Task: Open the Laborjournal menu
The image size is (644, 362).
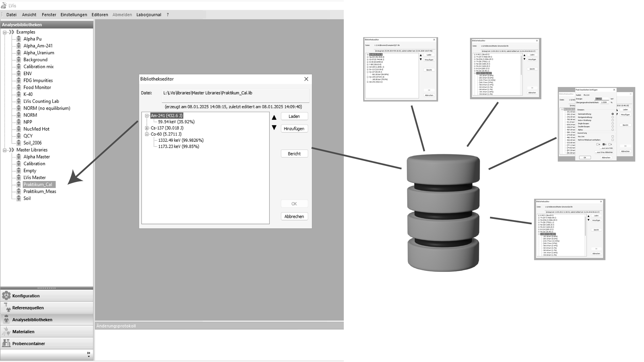Action: coord(149,15)
